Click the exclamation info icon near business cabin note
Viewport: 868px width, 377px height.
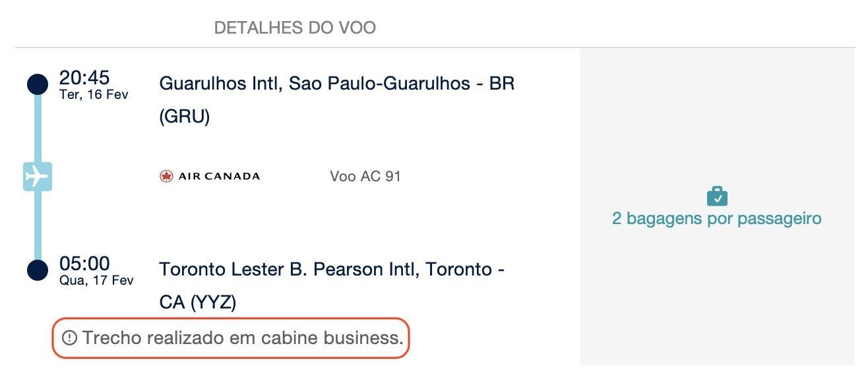(x=69, y=338)
